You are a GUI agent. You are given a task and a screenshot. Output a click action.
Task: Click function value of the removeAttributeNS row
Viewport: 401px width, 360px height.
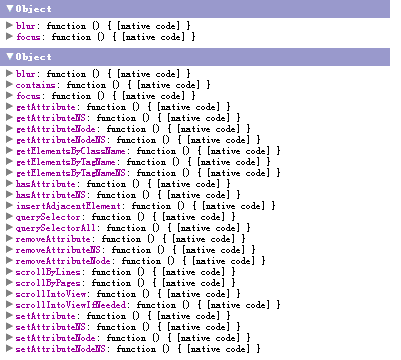tap(183, 250)
